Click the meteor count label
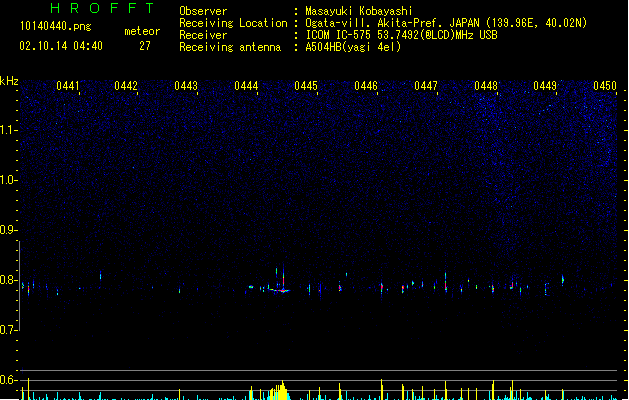Image resolution: width=629 pixels, height=400 pixels. coord(142,31)
